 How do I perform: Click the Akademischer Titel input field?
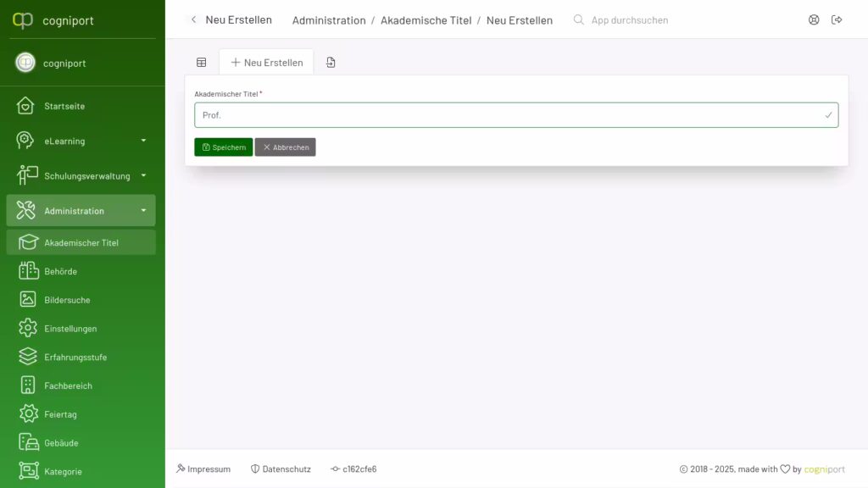pyautogui.click(x=509, y=115)
